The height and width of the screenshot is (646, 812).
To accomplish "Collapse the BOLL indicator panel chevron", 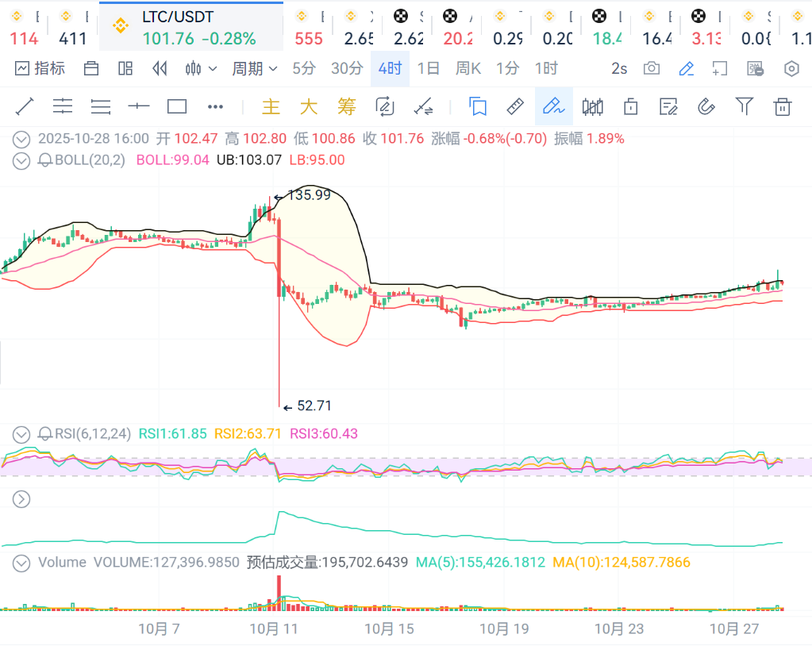I will coord(21,160).
